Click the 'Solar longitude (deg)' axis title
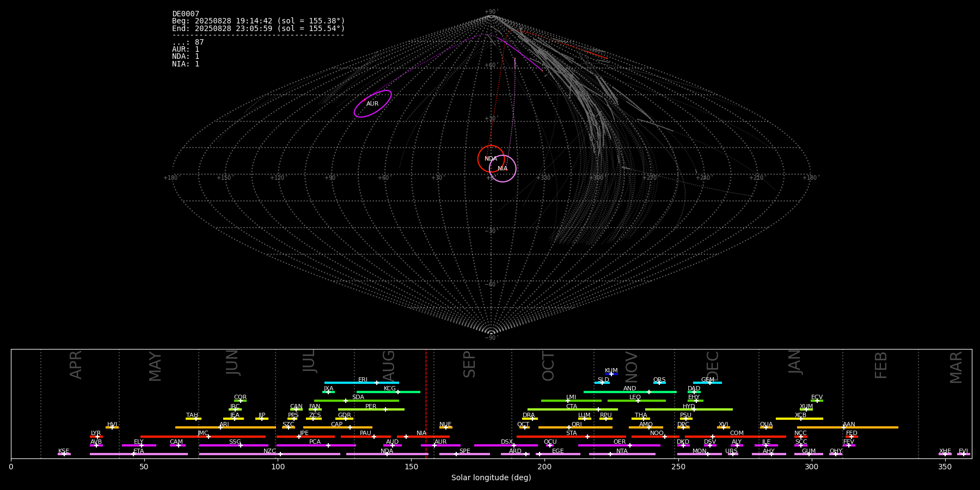The height and width of the screenshot is (490, 980). tap(491, 477)
